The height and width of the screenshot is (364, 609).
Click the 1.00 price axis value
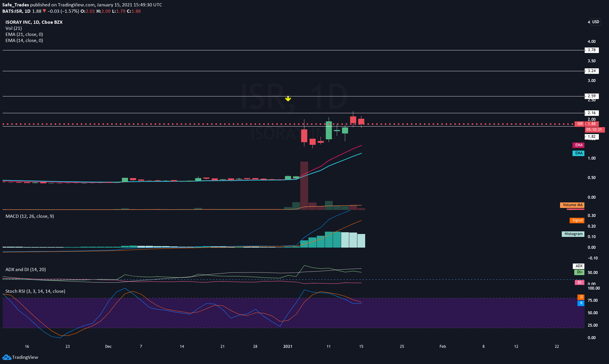592,158
